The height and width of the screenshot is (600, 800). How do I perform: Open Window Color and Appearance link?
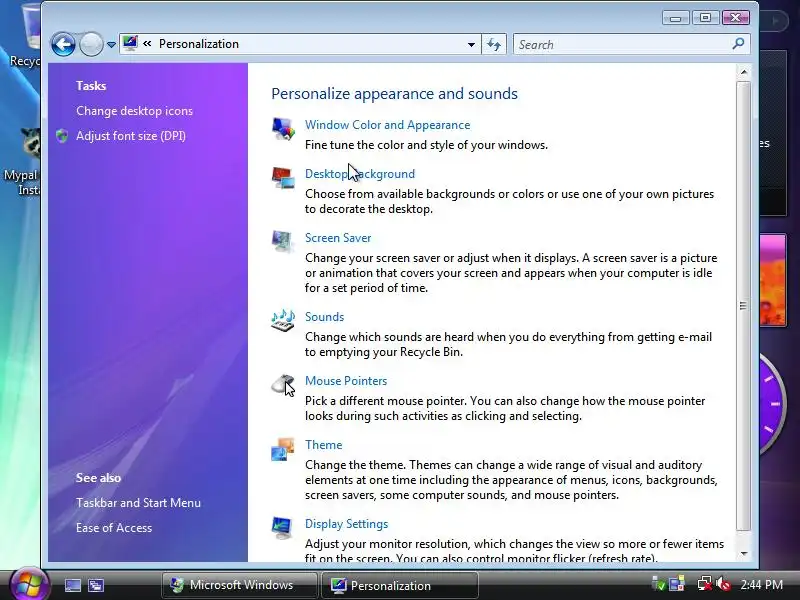click(387, 125)
